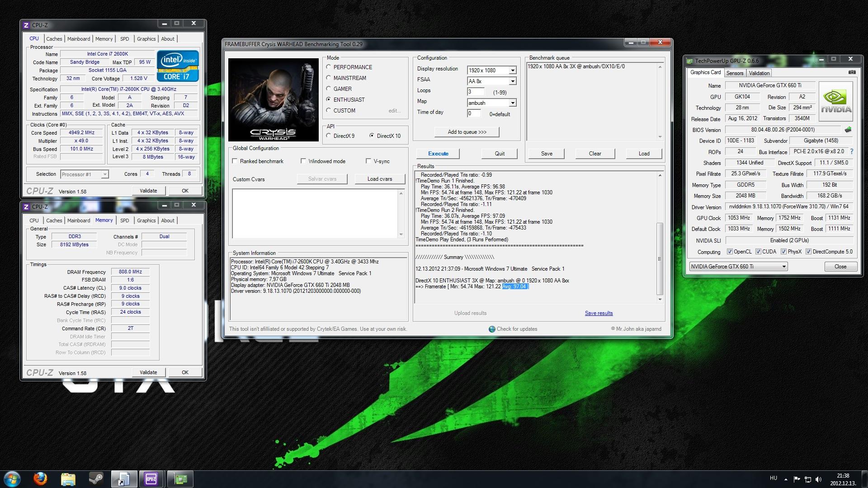Click the bottom CPU-Z window title icon
This screenshot has width=868, height=488.
26,207
